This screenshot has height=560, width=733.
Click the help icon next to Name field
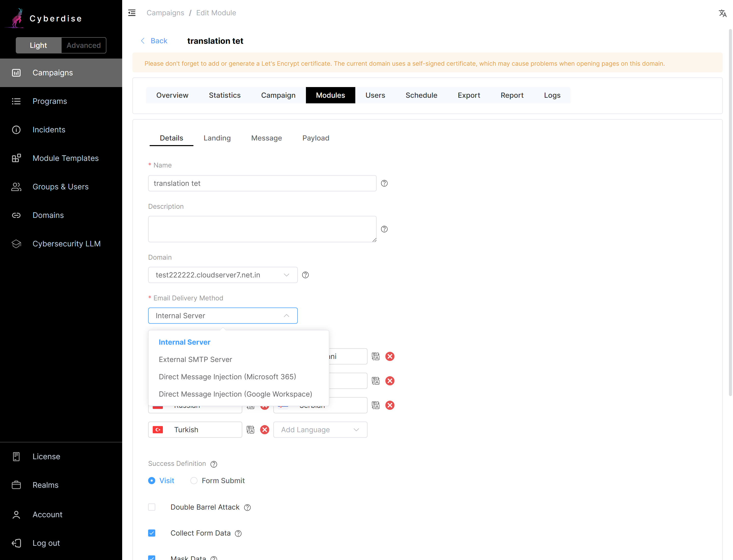click(384, 183)
